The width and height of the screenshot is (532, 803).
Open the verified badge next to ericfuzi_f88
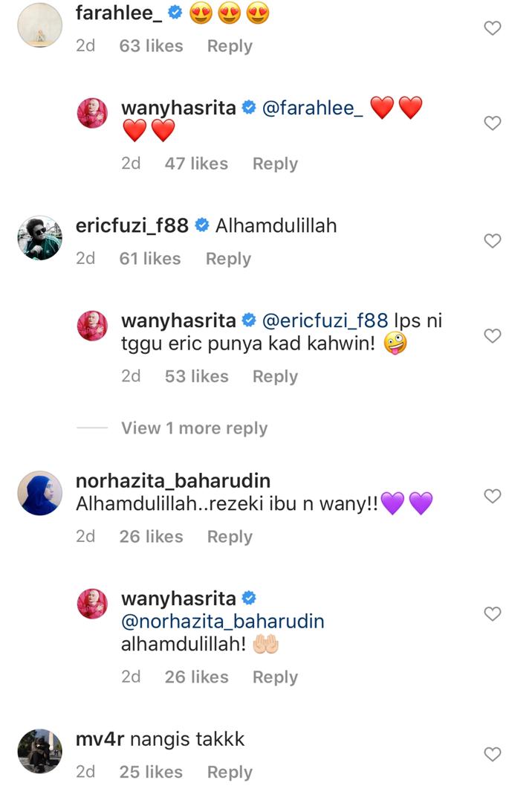(x=203, y=225)
